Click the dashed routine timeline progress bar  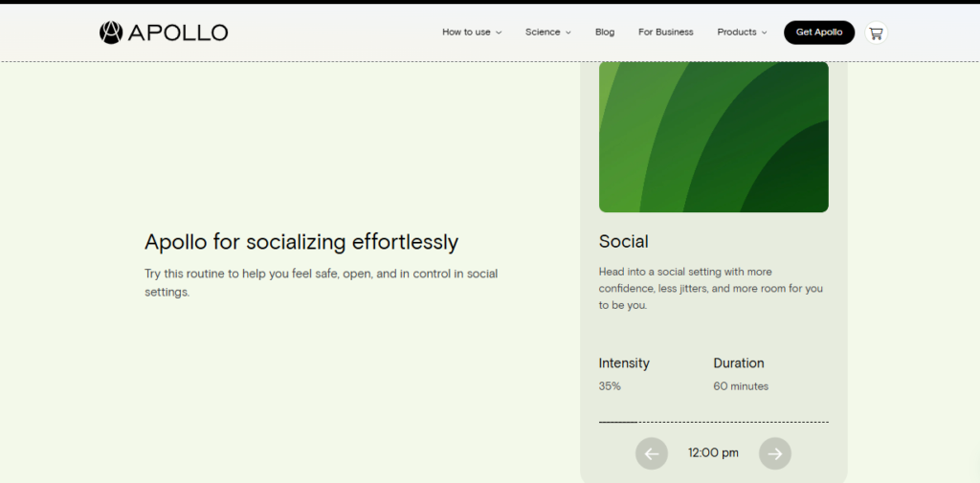click(714, 423)
